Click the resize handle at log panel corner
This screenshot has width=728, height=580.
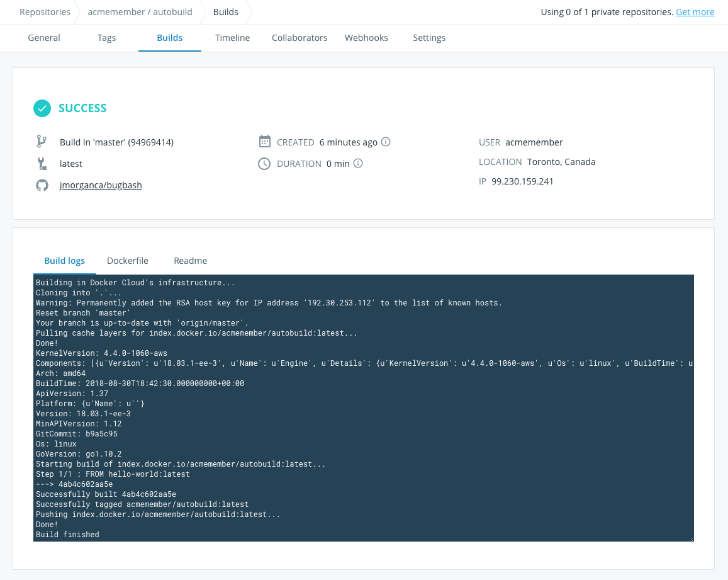[x=691, y=538]
